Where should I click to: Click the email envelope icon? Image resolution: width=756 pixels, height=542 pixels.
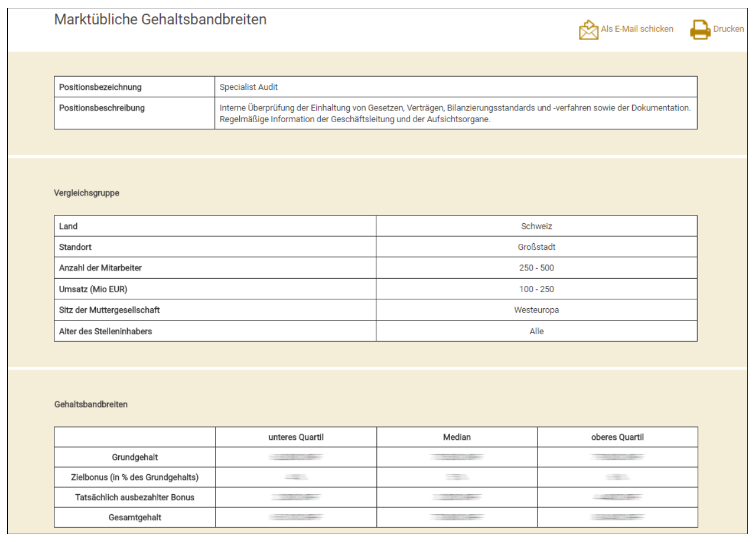click(588, 30)
